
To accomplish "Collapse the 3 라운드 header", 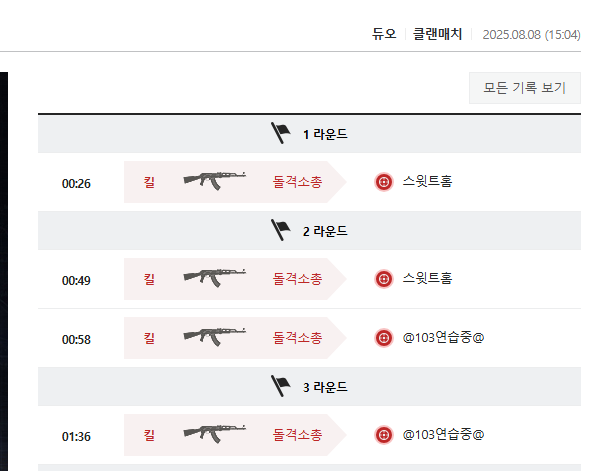I will pos(325,386).
